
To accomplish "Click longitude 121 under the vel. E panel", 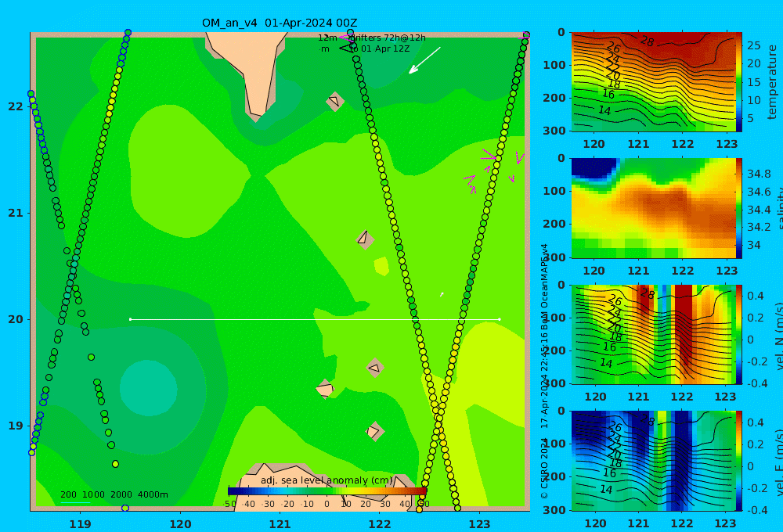I will point(637,523).
